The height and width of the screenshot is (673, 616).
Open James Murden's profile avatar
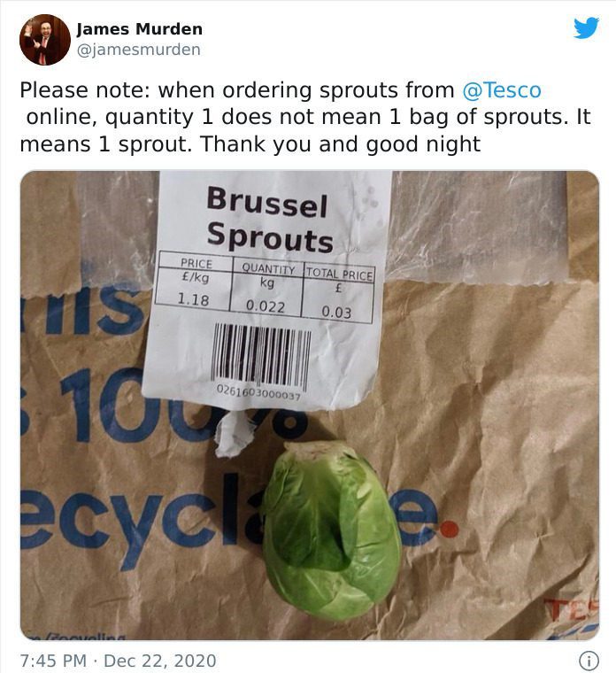tap(45, 40)
